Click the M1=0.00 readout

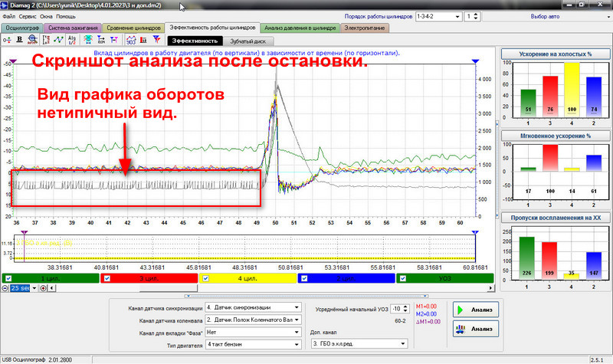(x=426, y=307)
